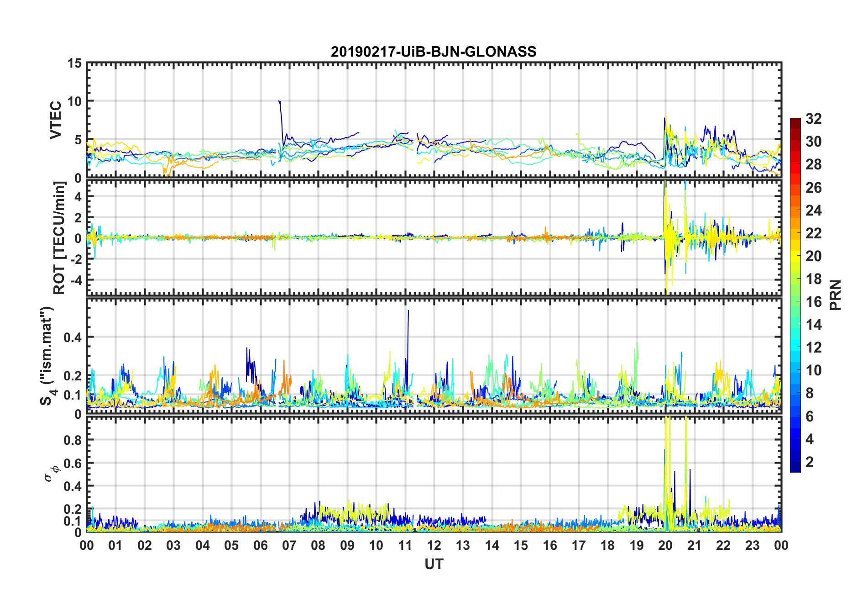Click the 18 label on the PRN colorbar

(814, 279)
